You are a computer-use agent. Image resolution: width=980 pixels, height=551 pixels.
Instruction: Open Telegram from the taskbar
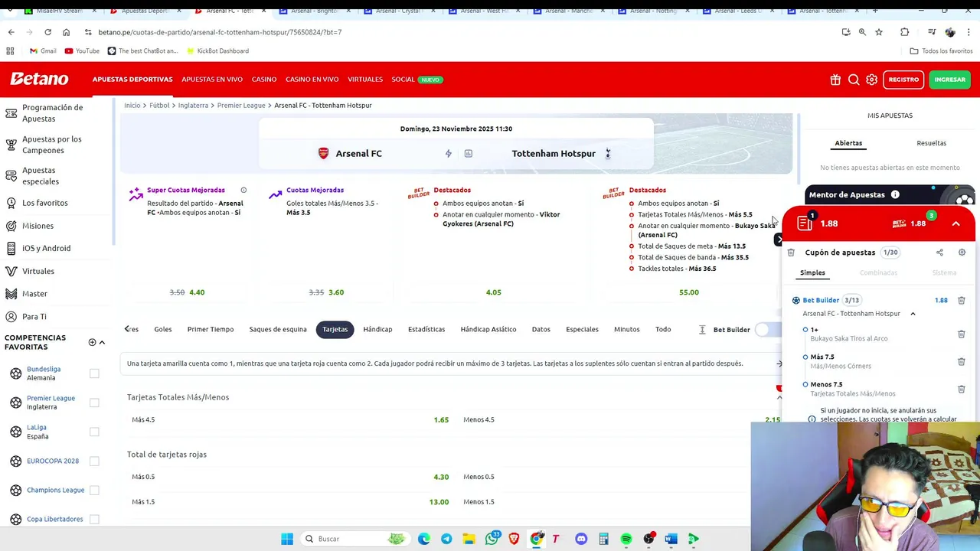(446, 539)
